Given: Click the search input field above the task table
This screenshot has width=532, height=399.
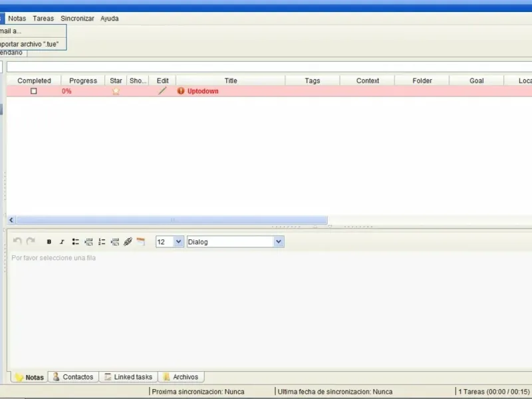Looking at the screenshot, I should [269, 66].
